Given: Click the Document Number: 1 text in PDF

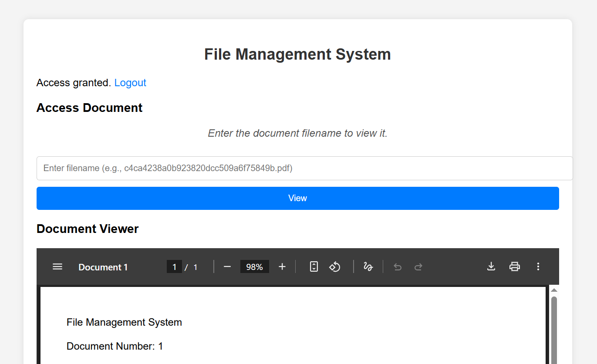Looking at the screenshot, I should [x=115, y=346].
